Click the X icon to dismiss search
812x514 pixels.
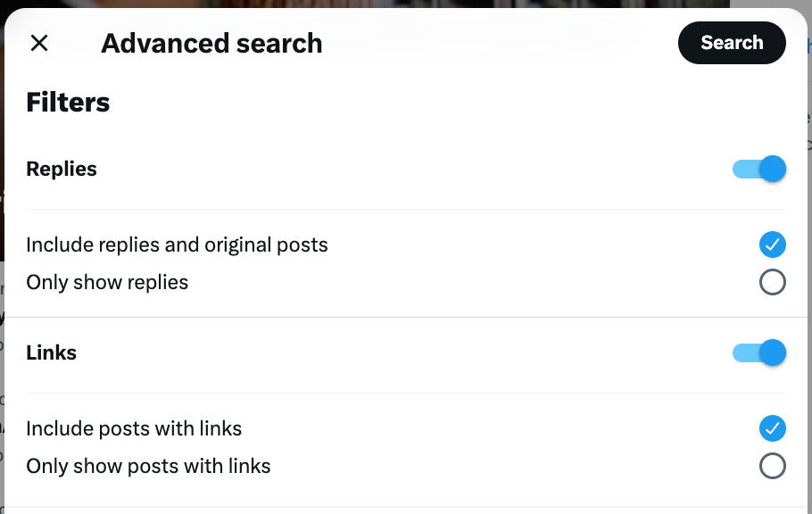pyautogui.click(x=39, y=43)
